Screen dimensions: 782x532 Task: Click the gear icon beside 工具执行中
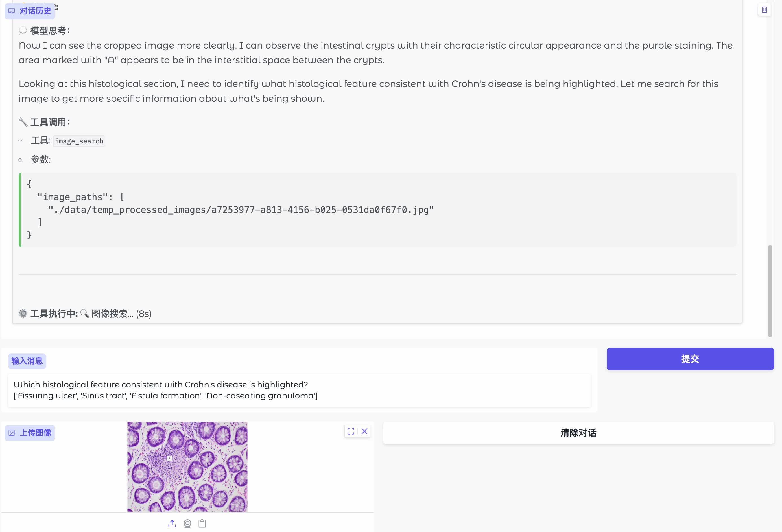(x=23, y=314)
